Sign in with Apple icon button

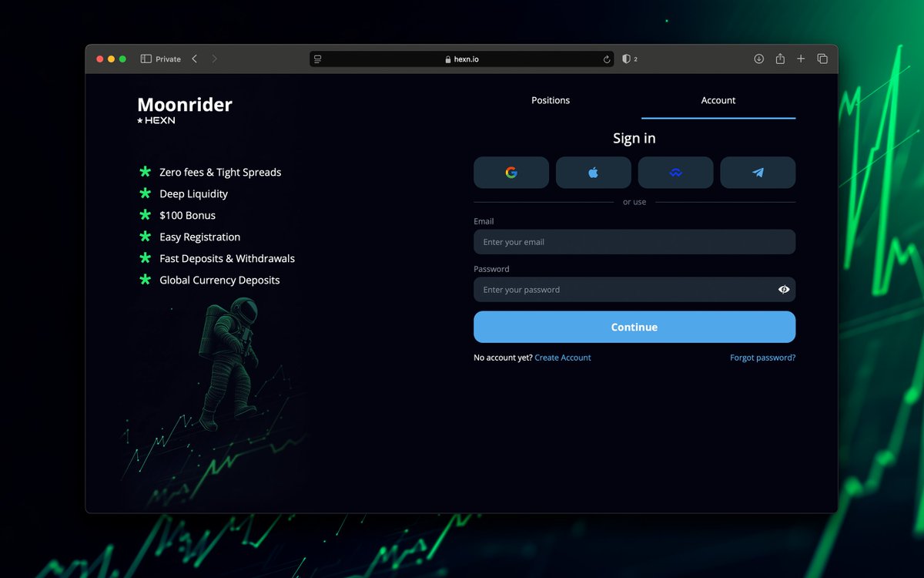(x=593, y=173)
